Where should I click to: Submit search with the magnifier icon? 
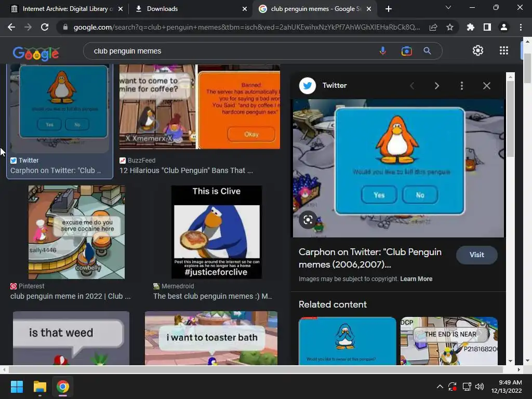[427, 51]
